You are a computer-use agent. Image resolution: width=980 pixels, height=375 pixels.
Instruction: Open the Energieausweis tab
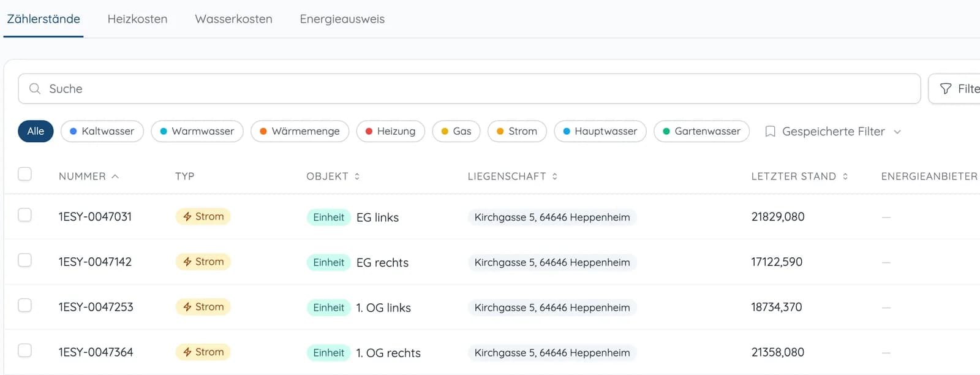pos(342,19)
